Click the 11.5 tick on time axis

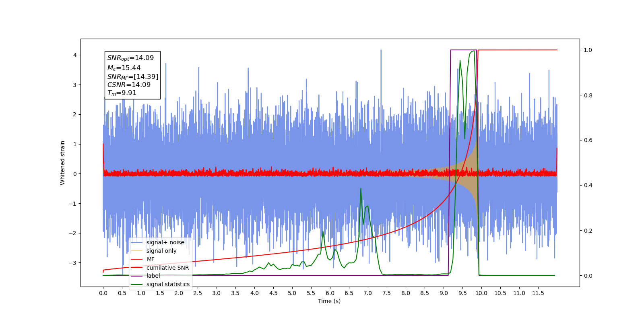(538, 293)
